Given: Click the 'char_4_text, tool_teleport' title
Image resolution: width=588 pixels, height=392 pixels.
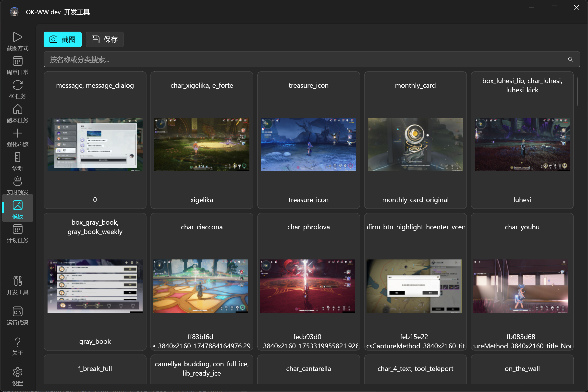Looking at the screenshot, I should [416, 368].
